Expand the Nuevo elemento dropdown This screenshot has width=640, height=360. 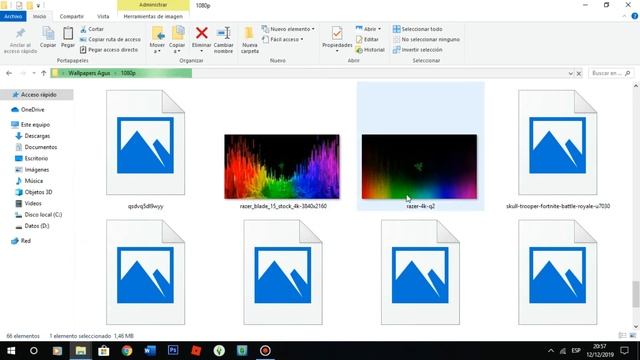point(288,29)
